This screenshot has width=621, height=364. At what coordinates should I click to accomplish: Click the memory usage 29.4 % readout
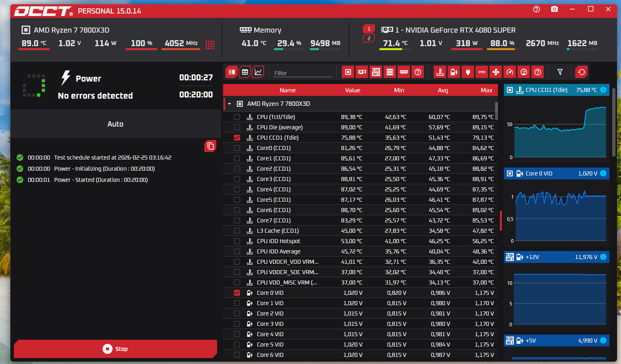click(x=289, y=43)
